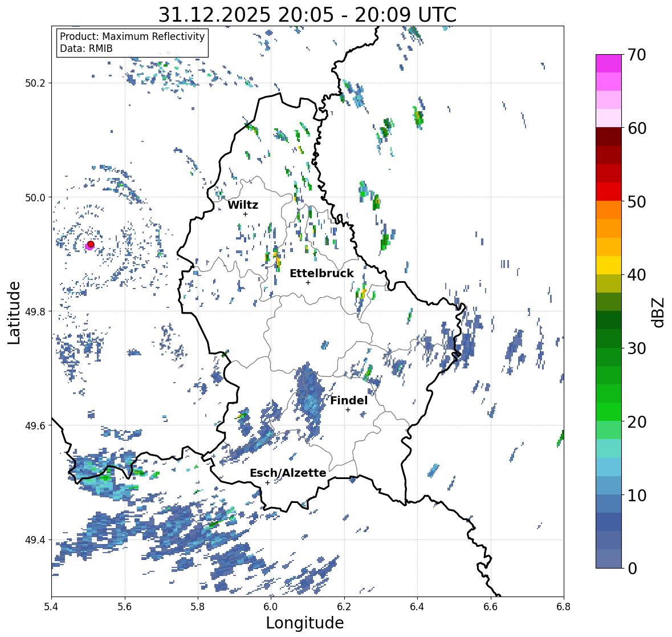This screenshot has height=637, width=672.
Task: Click the magenta 70 dBZ colorbar segment
Action: pyautogui.click(x=609, y=63)
